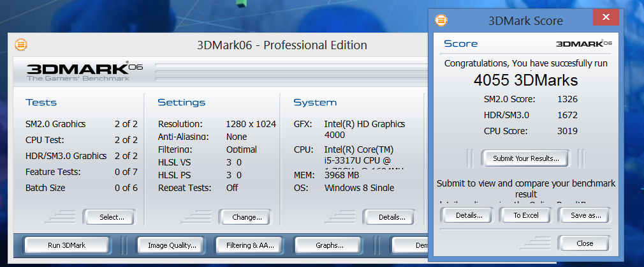Screen dimensions: 644x267
Task: Click GFX entry Intel(R) HD Graphics 4000
Action: click(x=364, y=129)
